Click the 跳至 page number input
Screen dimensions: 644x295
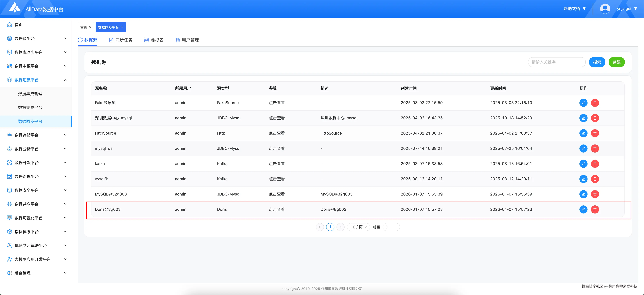[391, 227]
